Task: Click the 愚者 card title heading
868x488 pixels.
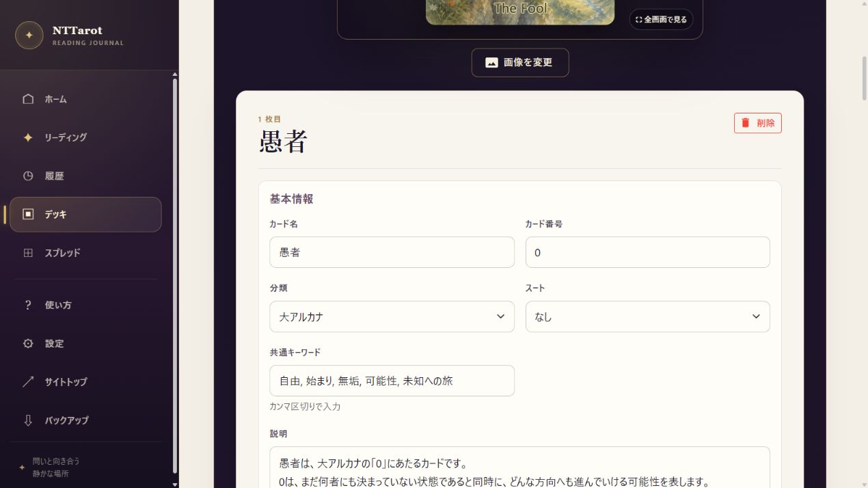Action: pos(283,142)
